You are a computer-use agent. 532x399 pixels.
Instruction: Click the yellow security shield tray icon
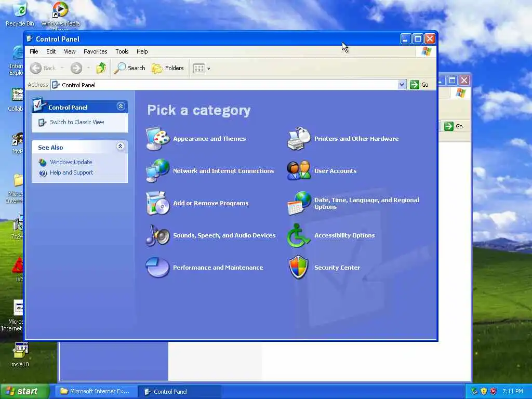[x=484, y=391]
